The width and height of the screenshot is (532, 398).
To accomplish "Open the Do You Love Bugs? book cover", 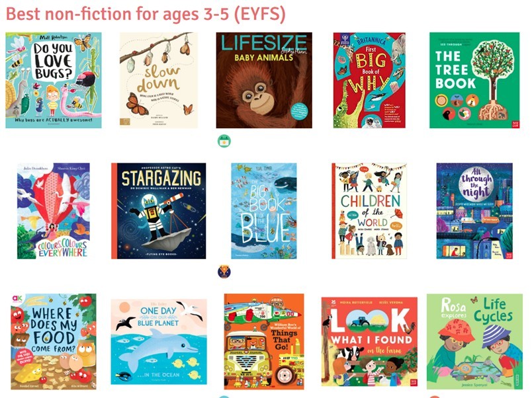I will coord(54,81).
